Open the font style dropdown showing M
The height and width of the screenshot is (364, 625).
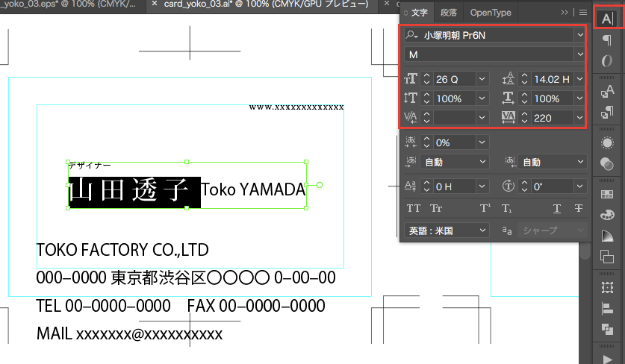pyautogui.click(x=580, y=54)
